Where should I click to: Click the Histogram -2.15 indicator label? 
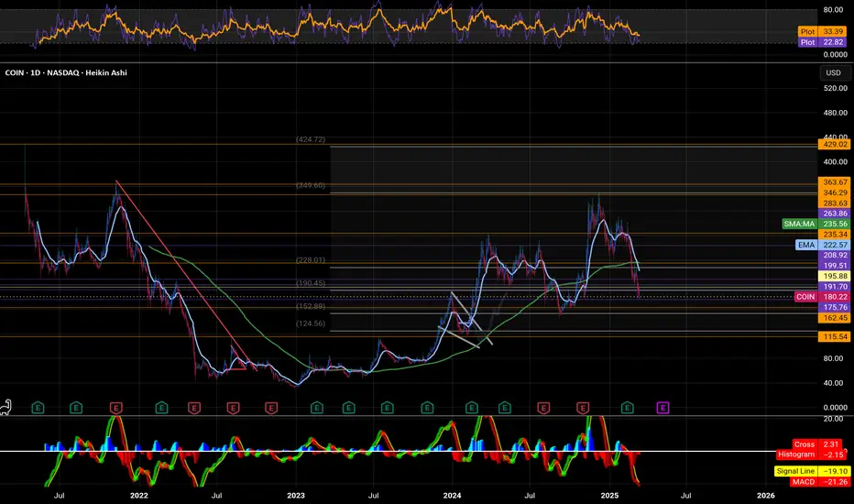coord(812,455)
